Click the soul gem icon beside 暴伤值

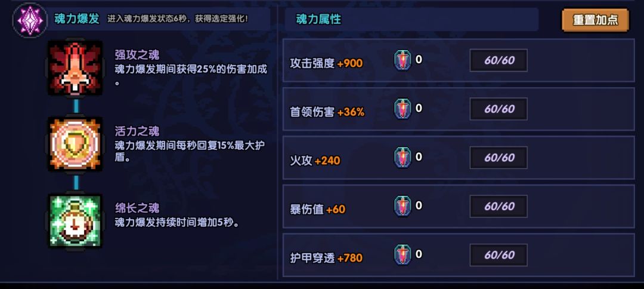[402, 207]
